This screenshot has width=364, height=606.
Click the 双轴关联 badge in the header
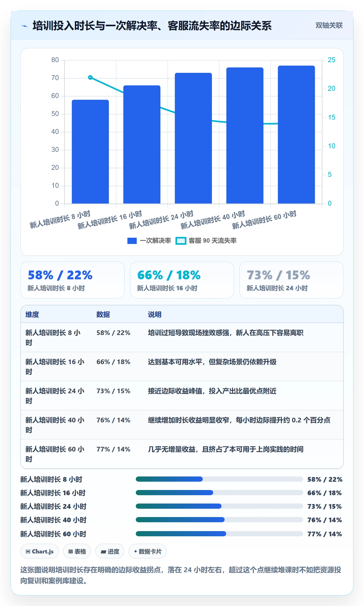329,25
